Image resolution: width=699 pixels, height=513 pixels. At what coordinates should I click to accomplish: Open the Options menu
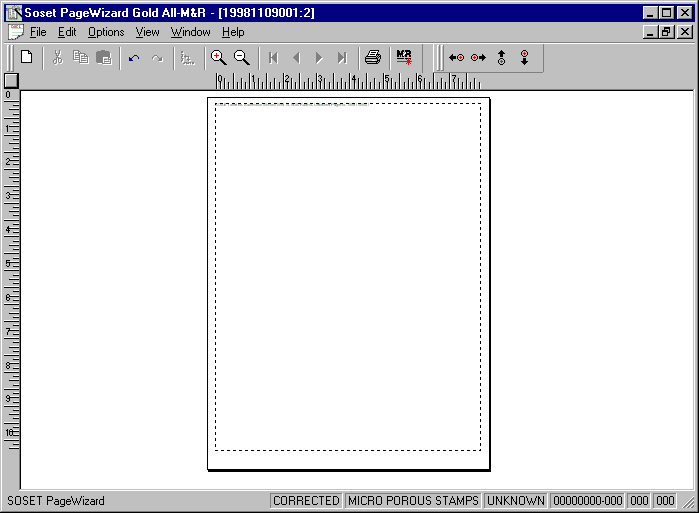point(106,32)
